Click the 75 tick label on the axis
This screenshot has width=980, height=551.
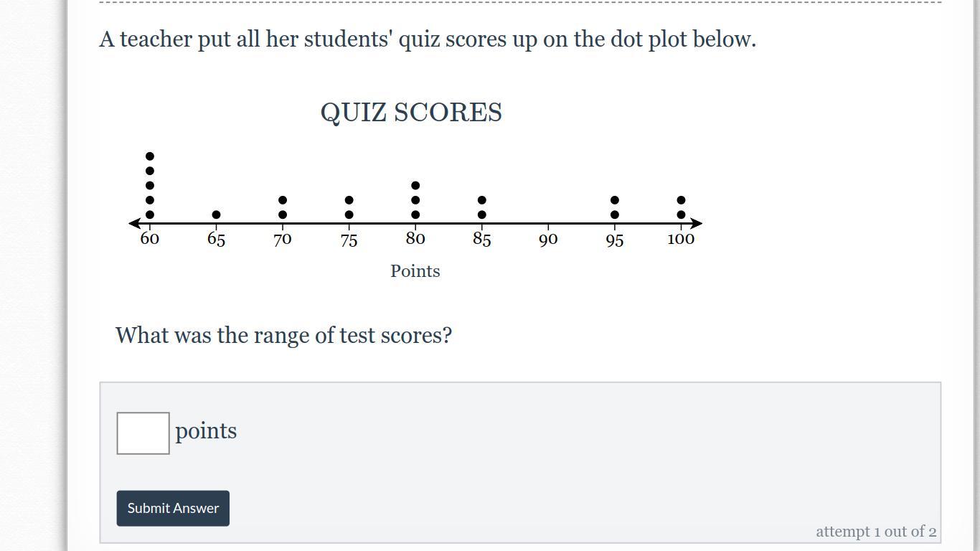click(x=349, y=240)
